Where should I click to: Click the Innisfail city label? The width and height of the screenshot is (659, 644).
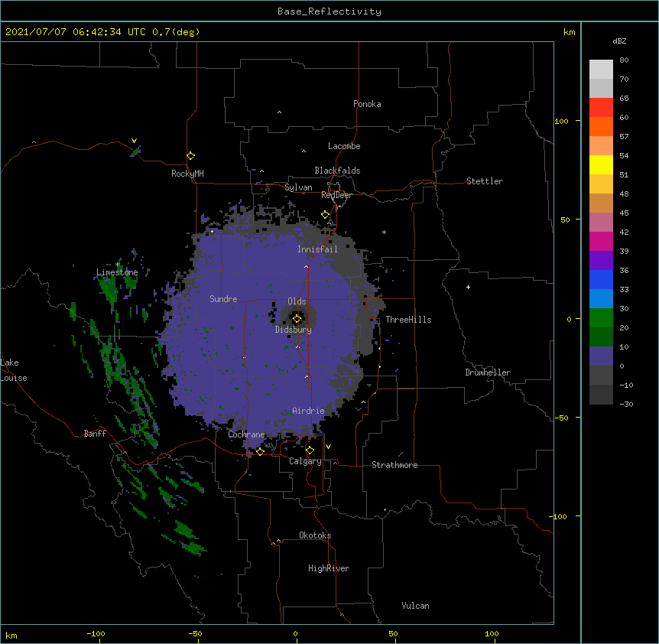[x=317, y=249]
